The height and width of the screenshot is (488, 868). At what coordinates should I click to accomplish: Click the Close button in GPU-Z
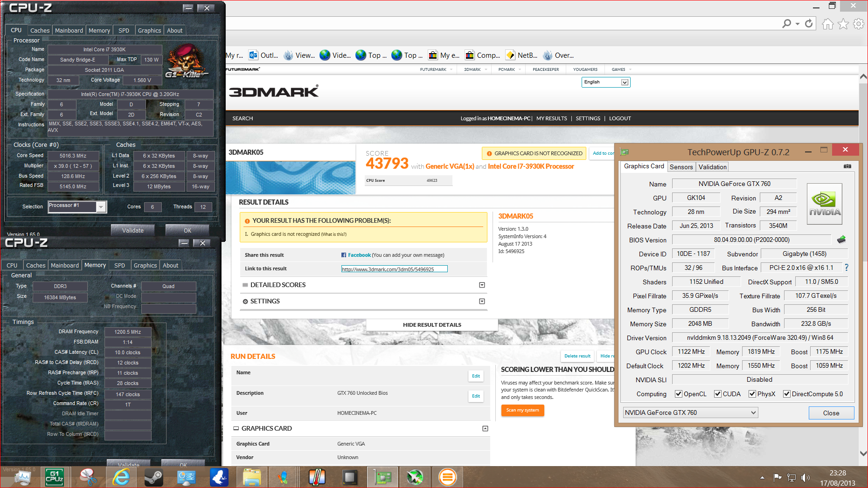(x=831, y=413)
